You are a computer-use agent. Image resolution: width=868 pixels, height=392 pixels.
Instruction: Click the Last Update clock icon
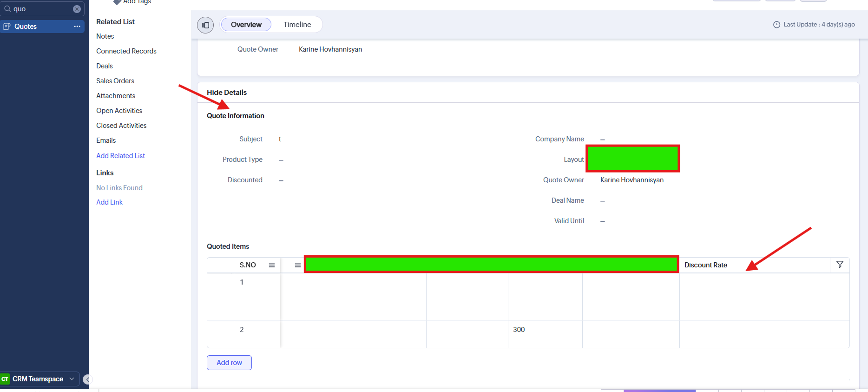click(776, 25)
